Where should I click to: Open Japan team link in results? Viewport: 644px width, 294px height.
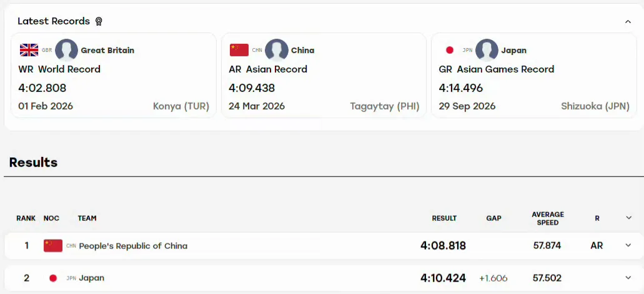click(x=92, y=278)
